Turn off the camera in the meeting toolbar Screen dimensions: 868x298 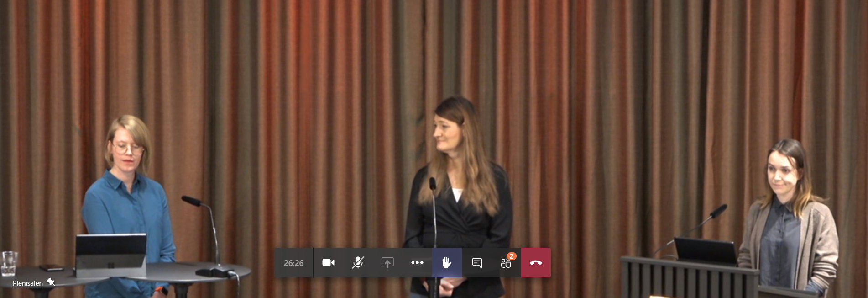328,263
